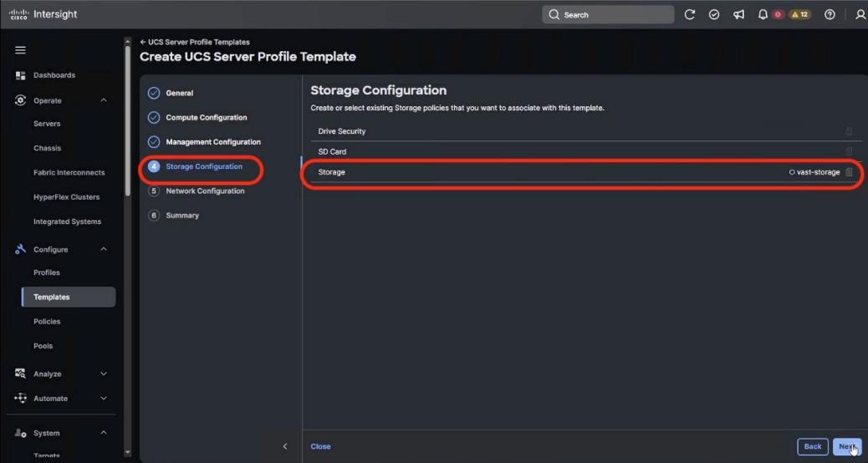
Task: Click the Storage row label
Action: (x=332, y=173)
